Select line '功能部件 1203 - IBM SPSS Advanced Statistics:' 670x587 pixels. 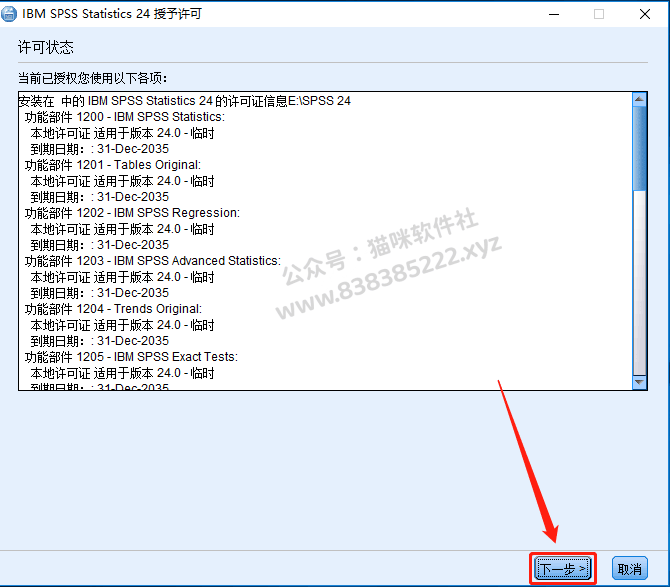pyautogui.click(x=153, y=261)
